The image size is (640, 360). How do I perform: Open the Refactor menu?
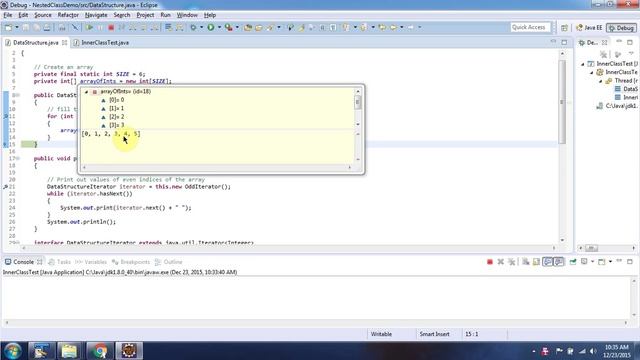[x=68, y=15]
